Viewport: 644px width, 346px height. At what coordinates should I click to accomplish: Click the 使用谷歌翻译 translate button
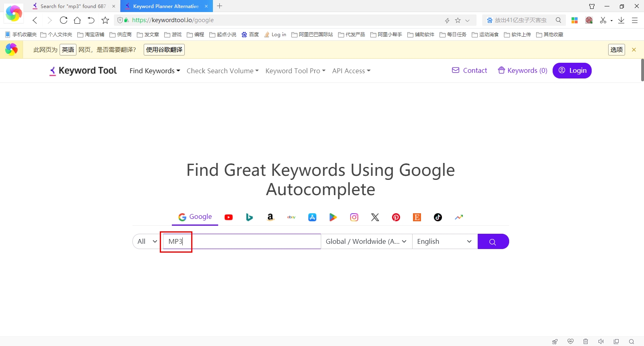tap(164, 49)
